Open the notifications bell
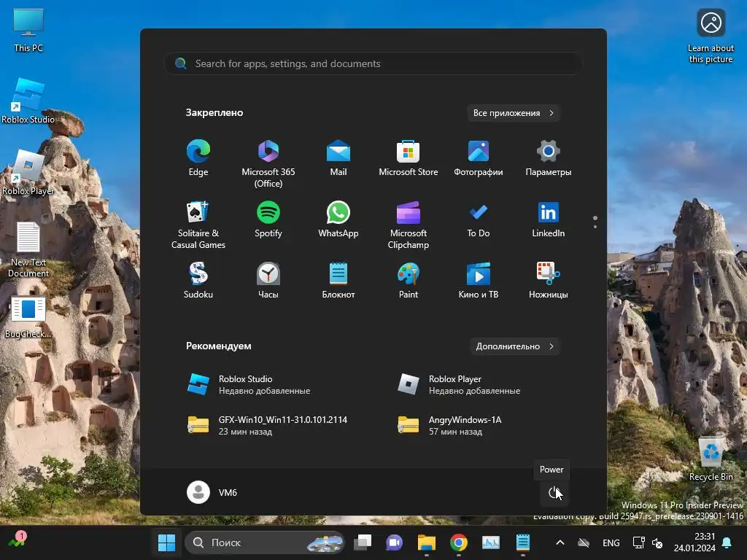This screenshot has width=747, height=560. pos(727,542)
